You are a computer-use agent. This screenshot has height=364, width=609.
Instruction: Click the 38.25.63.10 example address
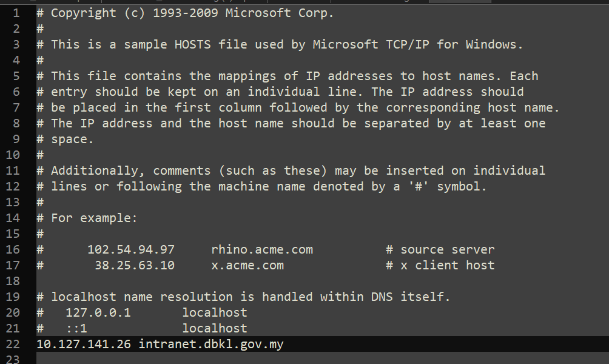point(135,265)
